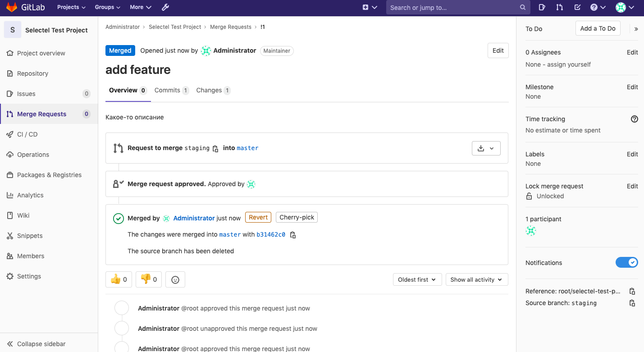Screen dimensions: 644x352
Task: Give a thumbs down reaction
Action: (x=149, y=279)
